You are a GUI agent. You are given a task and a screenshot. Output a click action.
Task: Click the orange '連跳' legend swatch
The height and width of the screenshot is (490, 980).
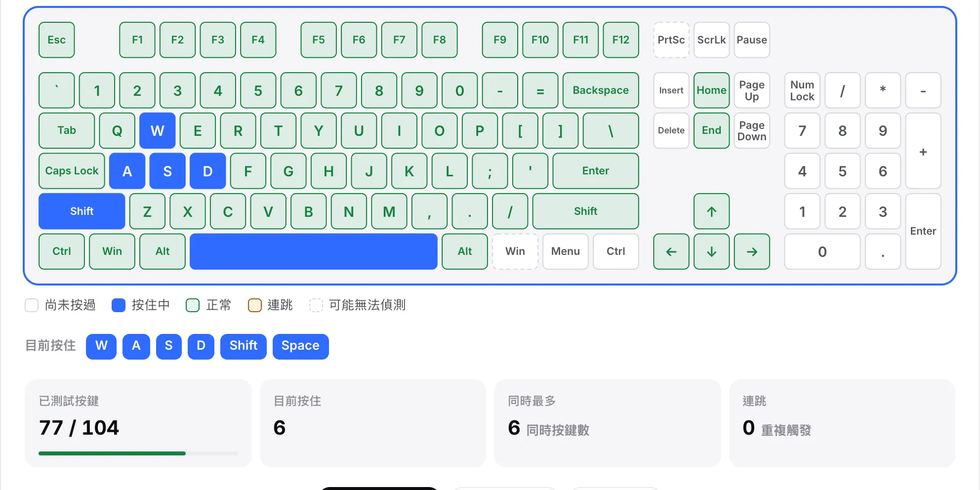pos(254,305)
